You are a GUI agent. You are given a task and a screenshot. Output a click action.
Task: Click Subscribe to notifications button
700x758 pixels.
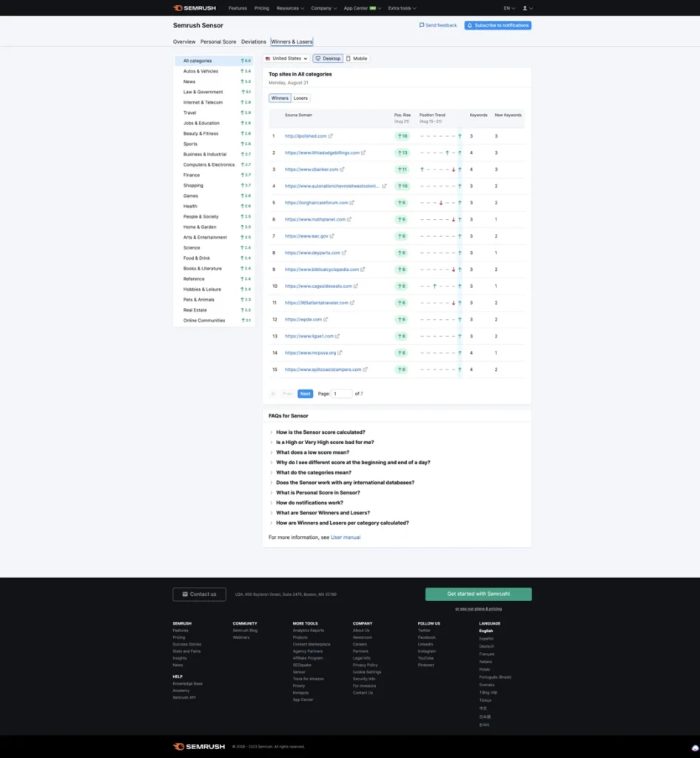(498, 25)
